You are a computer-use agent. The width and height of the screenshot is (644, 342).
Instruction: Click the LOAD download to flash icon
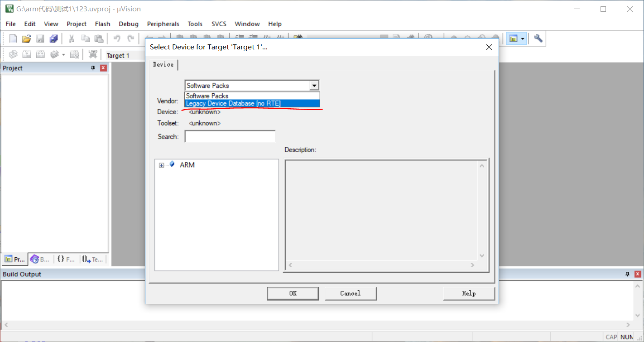click(x=93, y=54)
